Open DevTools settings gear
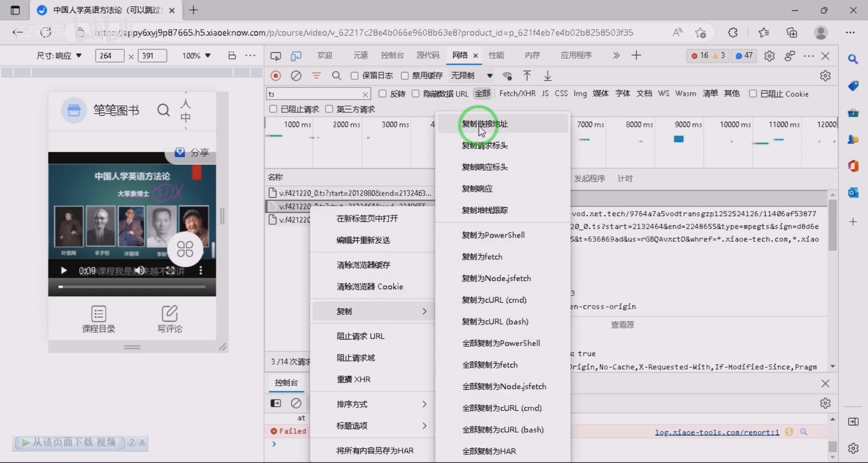This screenshot has height=463, width=868. (x=770, y=56)
